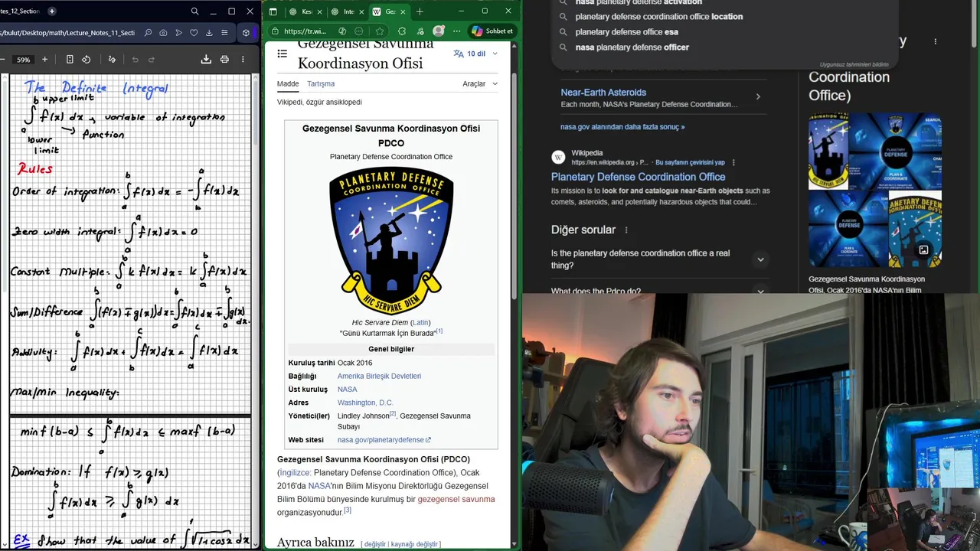Open 'nasa.gov alanından daha fazla sonuç' link
This screenshot has width=980, height=551.
click(x=622, y=127)
